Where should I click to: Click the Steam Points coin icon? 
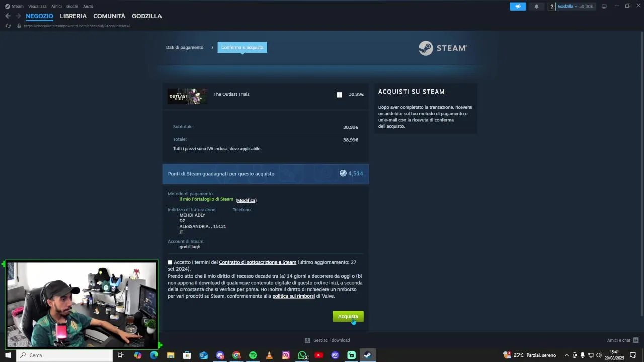click(343, 173)
